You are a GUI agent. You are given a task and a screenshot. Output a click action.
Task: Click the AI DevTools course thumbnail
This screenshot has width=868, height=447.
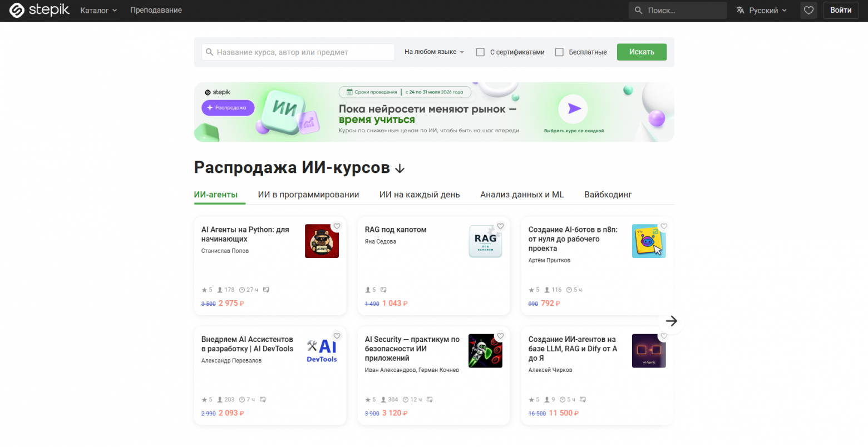coord(322,351)
